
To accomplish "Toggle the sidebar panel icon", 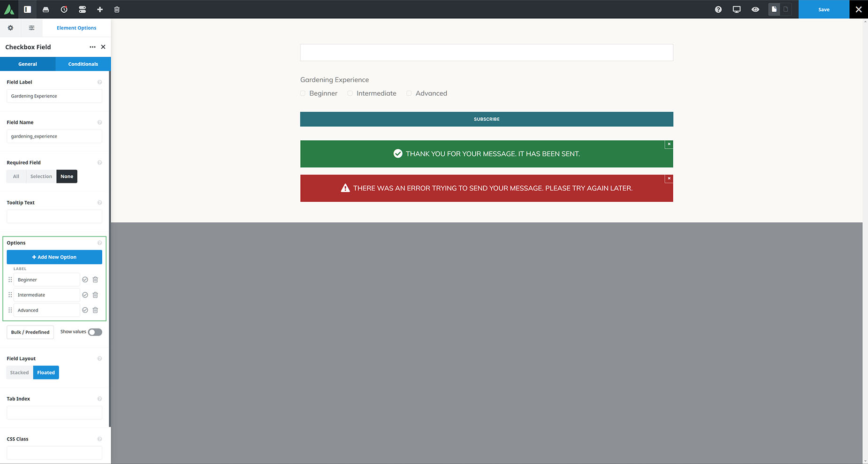I will pos(27,9).
